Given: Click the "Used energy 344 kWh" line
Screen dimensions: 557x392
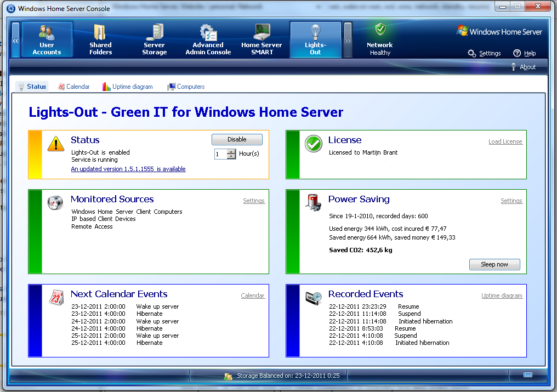Looking at the screenshot, I should 388,229.
